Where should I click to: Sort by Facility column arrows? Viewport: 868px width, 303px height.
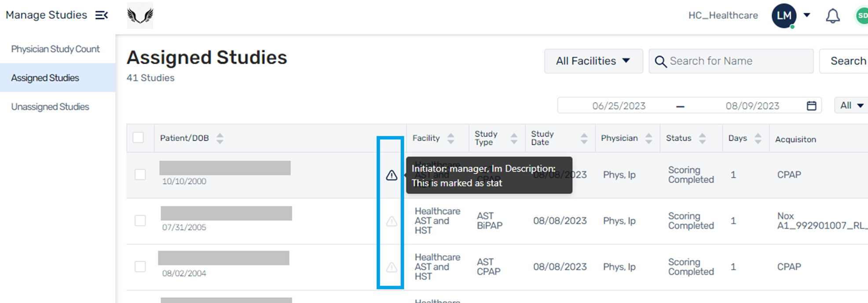pyautogui.click(x=450, y=138)
